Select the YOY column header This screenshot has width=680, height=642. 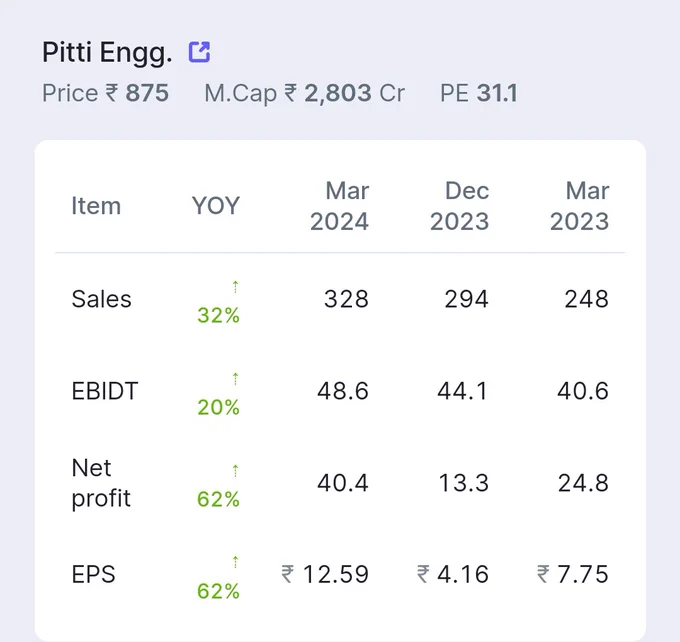pyautogui.click(x=216, y=206)
